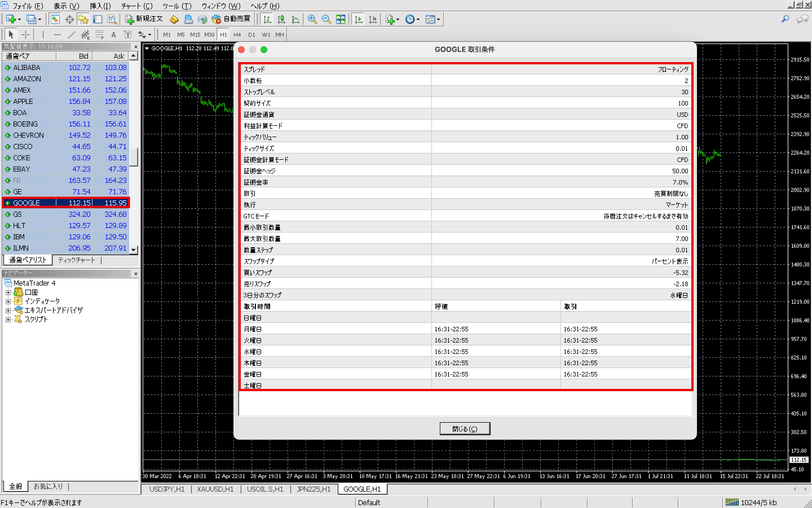The width and height of the screenshot is (812, 508).
Task: Select M15 timeframe
Action: [x=195, y=35]
